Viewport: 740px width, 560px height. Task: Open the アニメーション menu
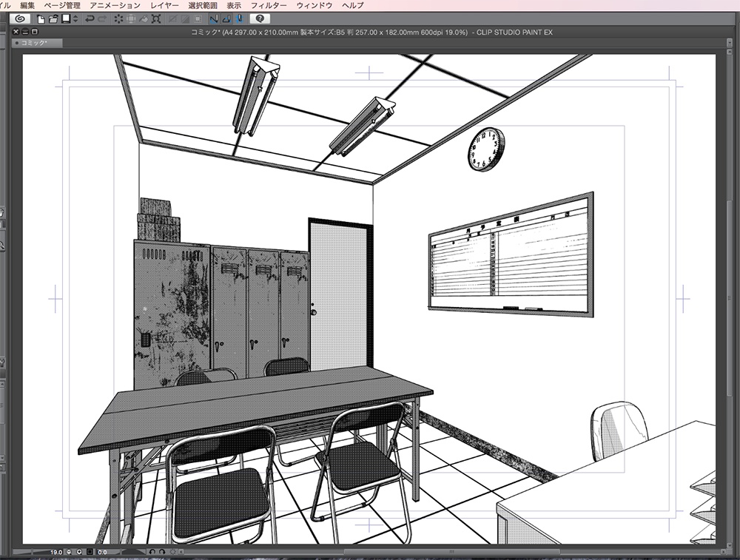(x=115, y=5)
